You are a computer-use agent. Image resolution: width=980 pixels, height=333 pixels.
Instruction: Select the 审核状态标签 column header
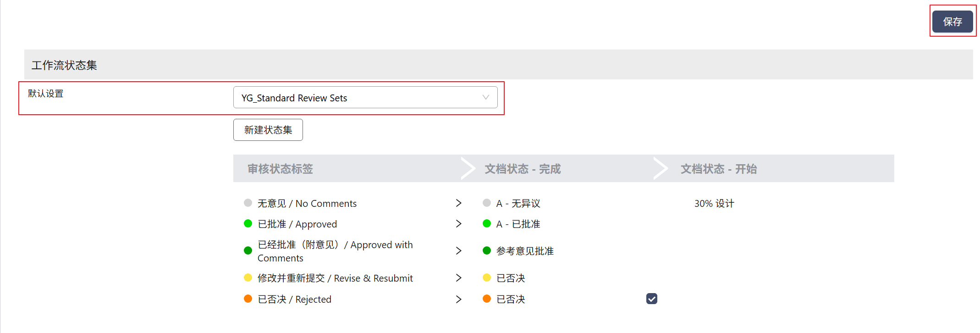[280, 169]
